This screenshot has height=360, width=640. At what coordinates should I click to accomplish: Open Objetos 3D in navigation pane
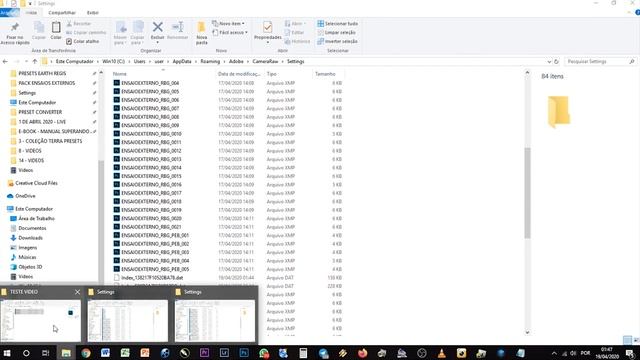[30, 267]
